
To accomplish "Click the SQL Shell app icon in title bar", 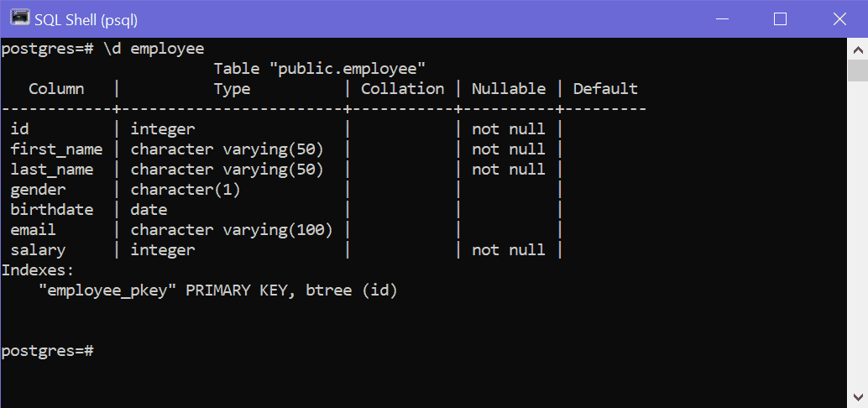I will [19, 18].
